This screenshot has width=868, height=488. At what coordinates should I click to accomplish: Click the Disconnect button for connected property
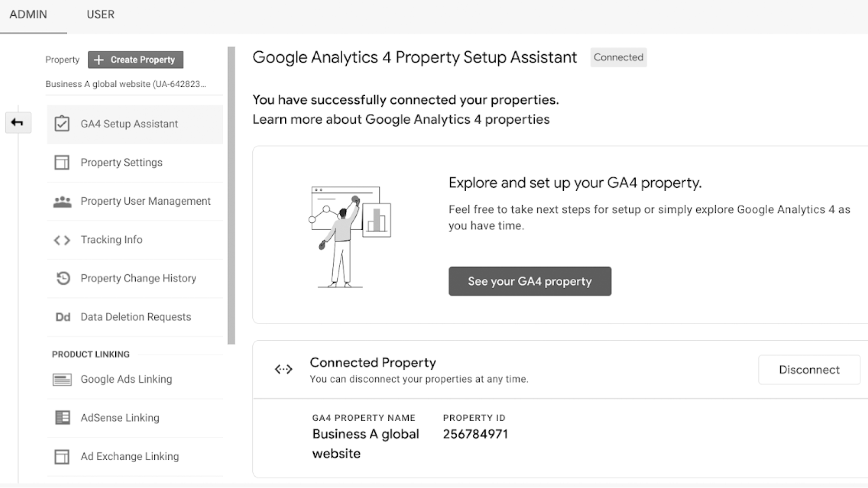[810, 370]
